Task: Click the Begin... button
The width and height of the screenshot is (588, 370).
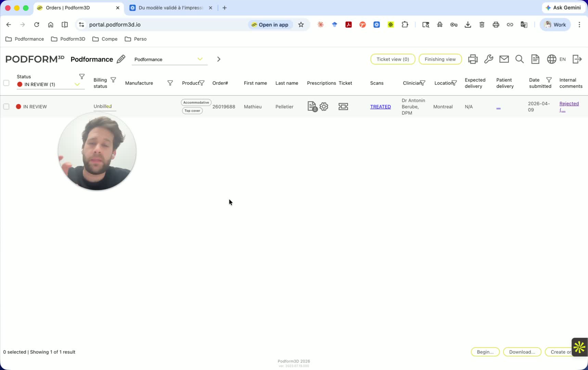Action: (x=485, y=352)
